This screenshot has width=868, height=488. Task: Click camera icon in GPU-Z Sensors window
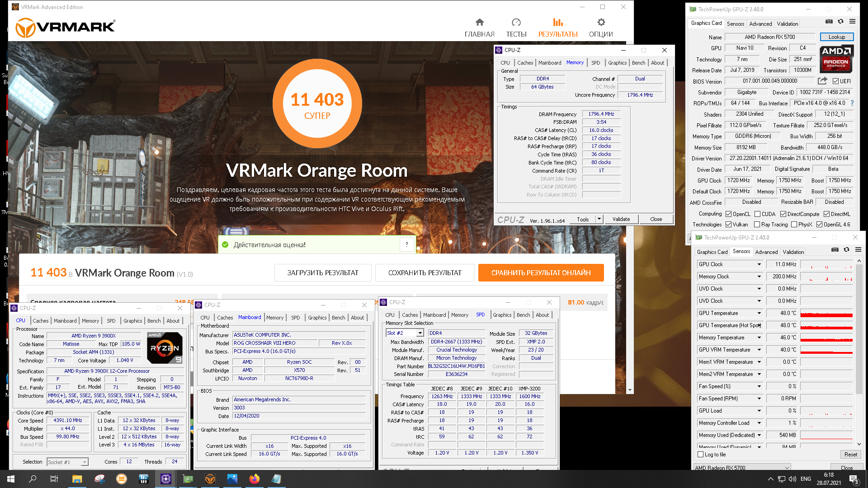click(835, 249)
